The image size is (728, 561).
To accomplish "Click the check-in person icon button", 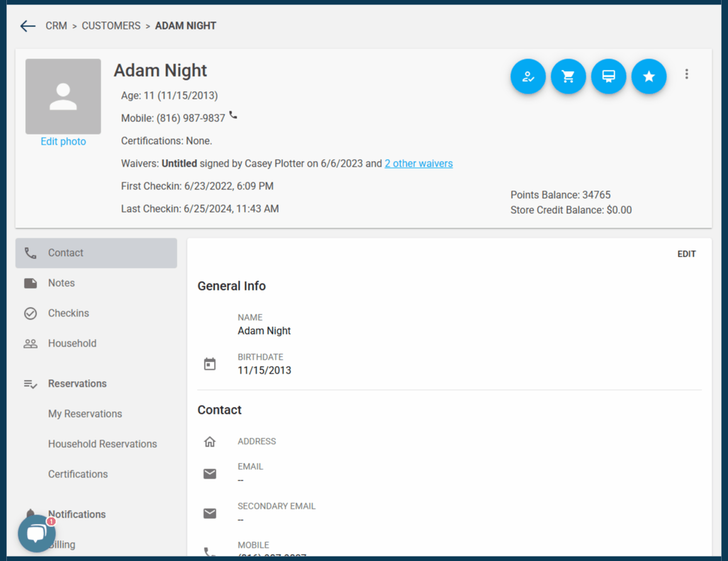I will (x=528, y=77).
